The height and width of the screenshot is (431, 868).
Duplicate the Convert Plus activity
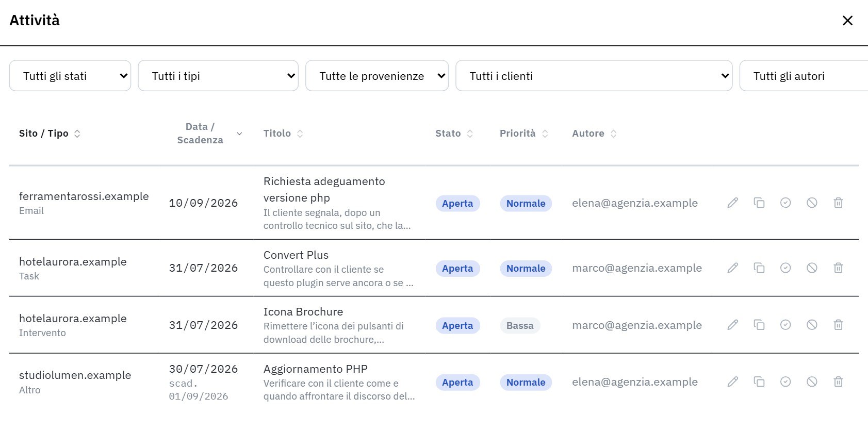click(759, 268)
